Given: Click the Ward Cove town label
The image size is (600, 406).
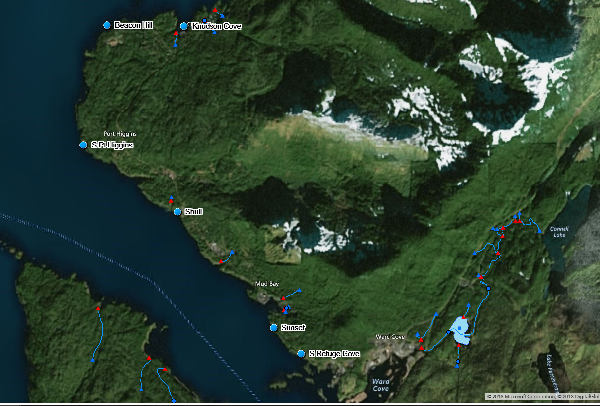Looking at the screenshot, I should [x=390, y=337].
